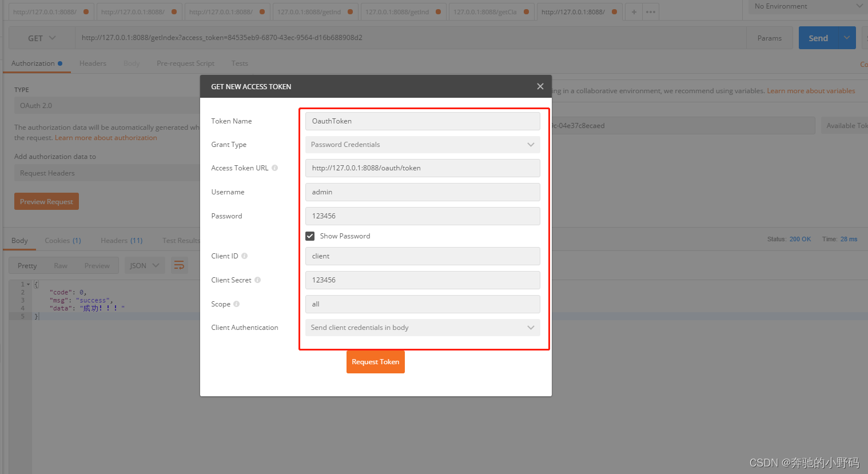Switch to the Cookies response tab

62,240
